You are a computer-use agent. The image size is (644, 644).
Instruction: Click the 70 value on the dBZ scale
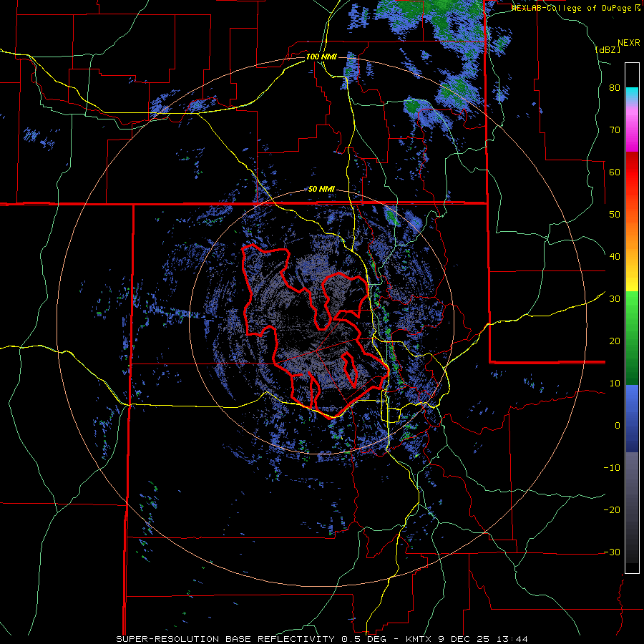pyautogui.click(x=615, y=130)
